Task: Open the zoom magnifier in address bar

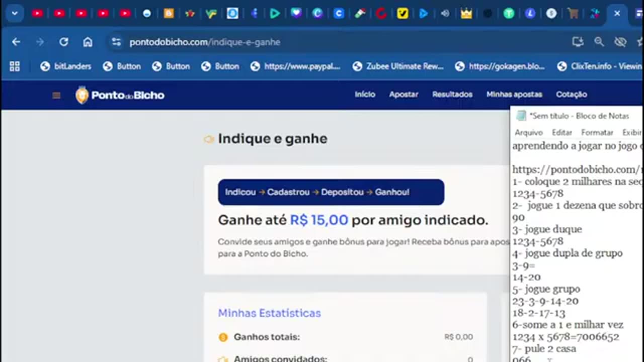Action: 599,42
